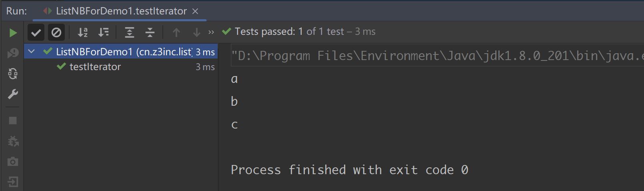The width and height of the screenshot is (644, 191).
Task: Toggle the auto-test rerun icon
Action: click(13, 74)
